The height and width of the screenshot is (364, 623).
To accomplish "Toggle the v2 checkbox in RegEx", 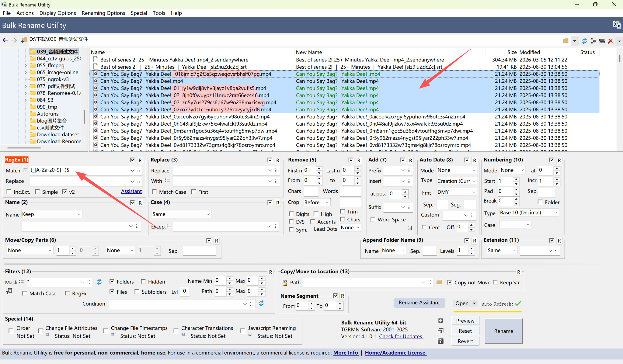I will pos(64,192).
